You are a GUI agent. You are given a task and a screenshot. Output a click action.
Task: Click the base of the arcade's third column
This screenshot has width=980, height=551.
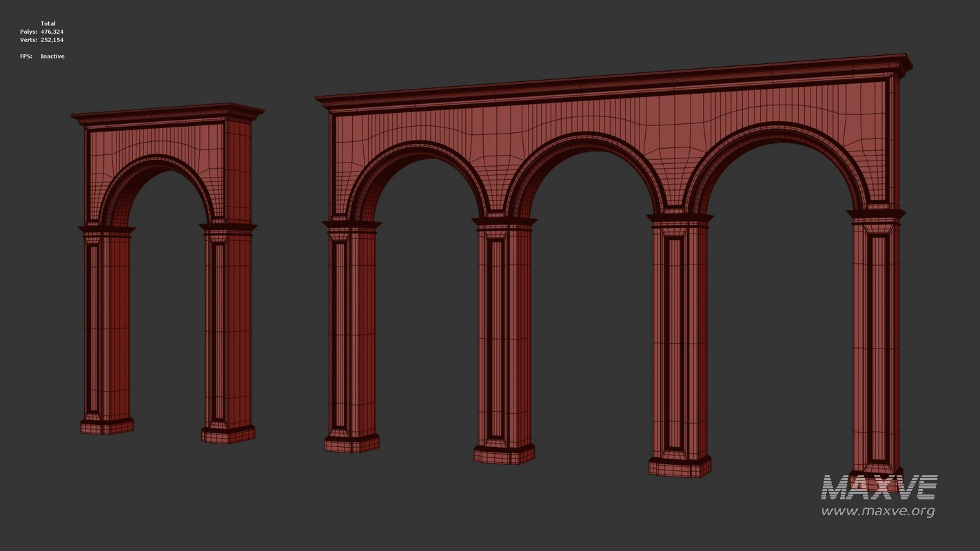[x=680, y=467]
